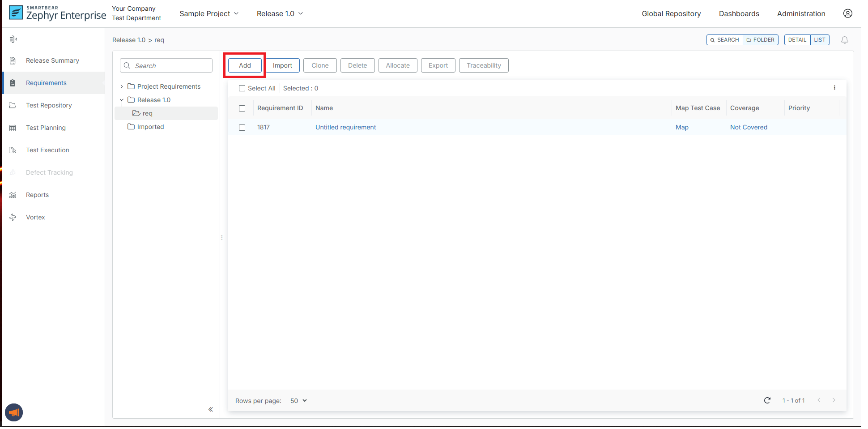Open the Untitled requirement link
The height and width of the screenshot is (429, 868).
(x=345, y=128)
